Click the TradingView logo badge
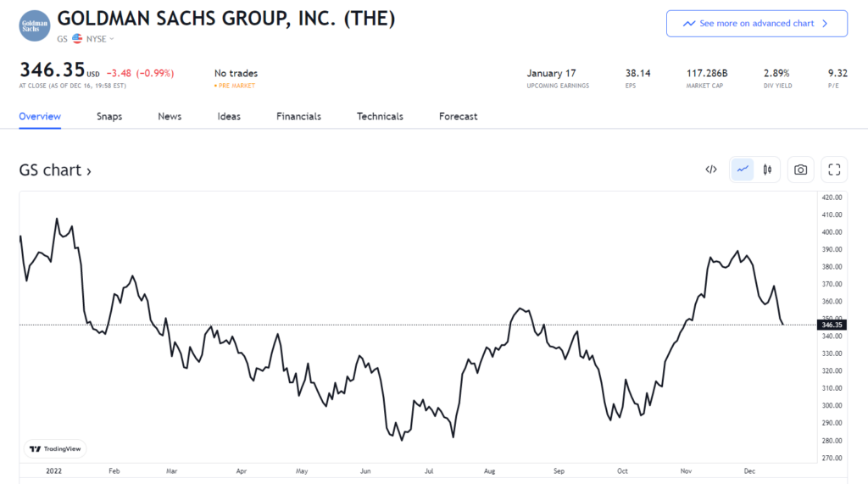Viewport: 868px width, 484px height. pyautogui.click(x=56, y=449)
